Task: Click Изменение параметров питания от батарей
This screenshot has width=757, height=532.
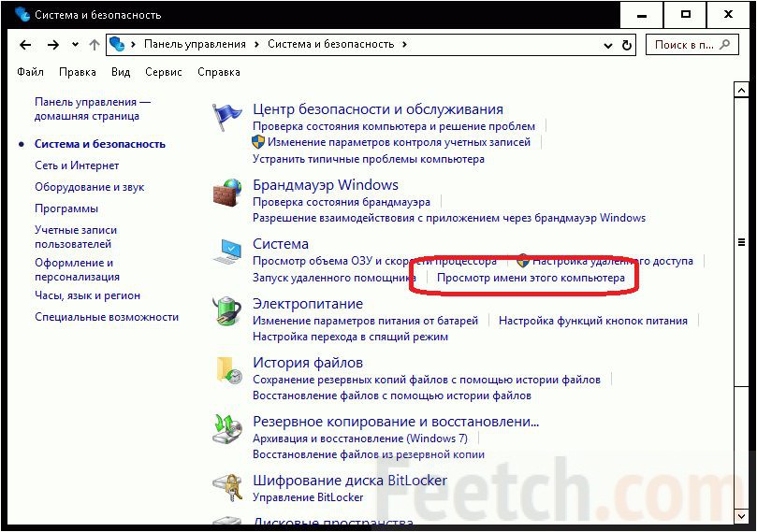Action: click(x=365, y=321)
